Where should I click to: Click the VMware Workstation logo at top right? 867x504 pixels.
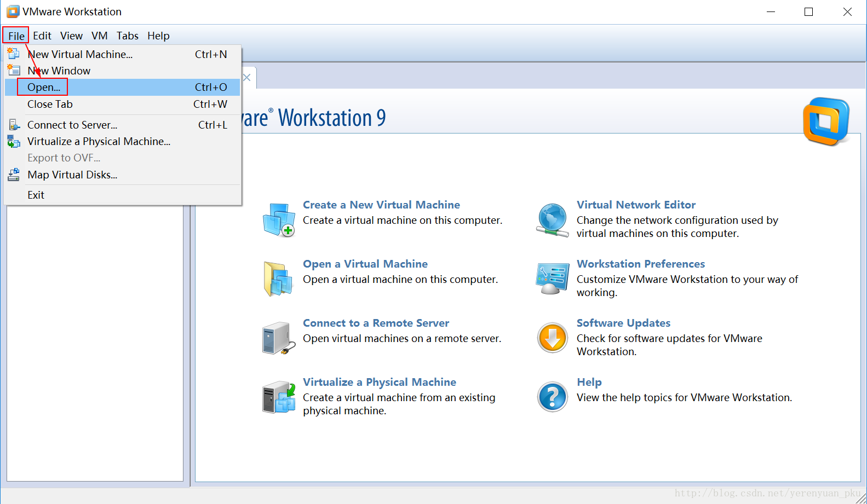[826, 121]
